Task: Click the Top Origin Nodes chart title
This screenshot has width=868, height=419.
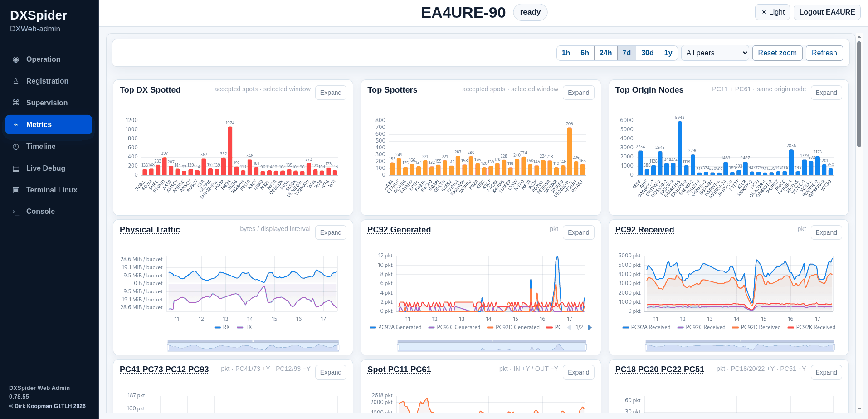Action: tap(649, 90)
